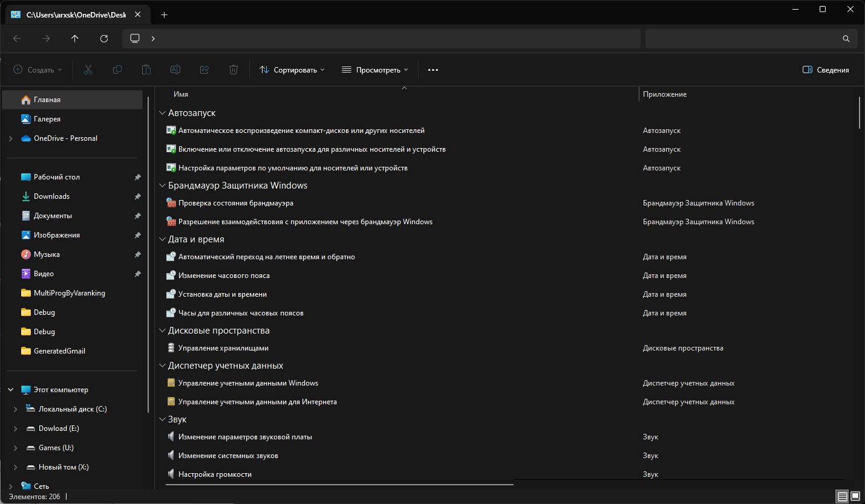This screenshot has height=504, width=865.
Task: Collapse the Дисковые пространства group
Action: (162, 331)
